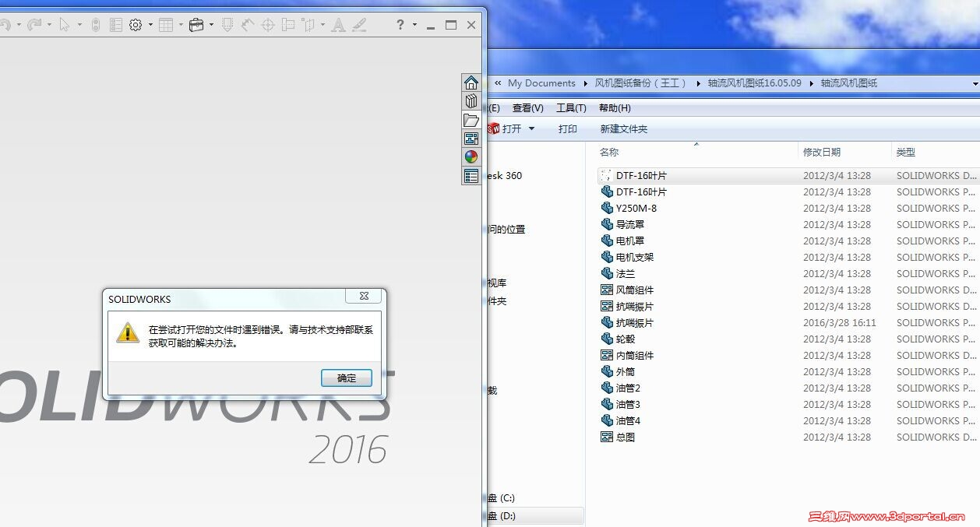Open the 查看(V) menu in Explorer
This screenshot has height=527, width=980.
(x=528, y=108)
